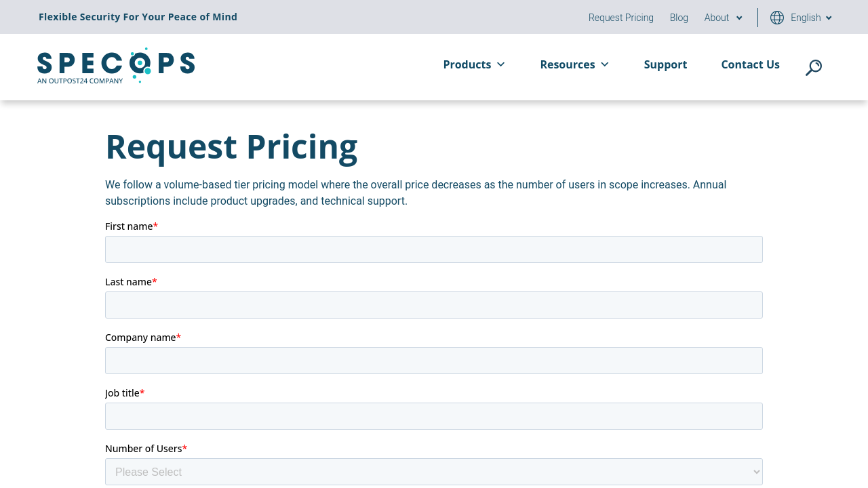Viewport: 868px width, 488px height.
Task: Click the Specops logo
Action: 116,66
